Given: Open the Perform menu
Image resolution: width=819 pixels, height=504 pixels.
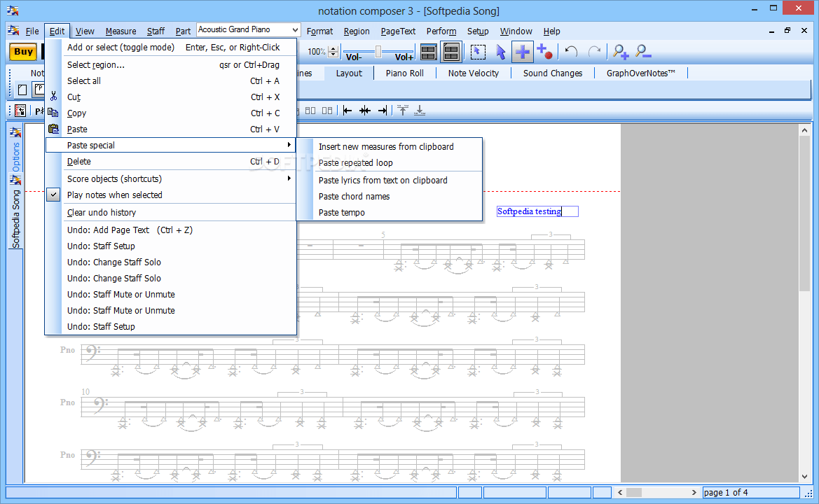Looking at the screenshot, I should [x=441, y=31].
